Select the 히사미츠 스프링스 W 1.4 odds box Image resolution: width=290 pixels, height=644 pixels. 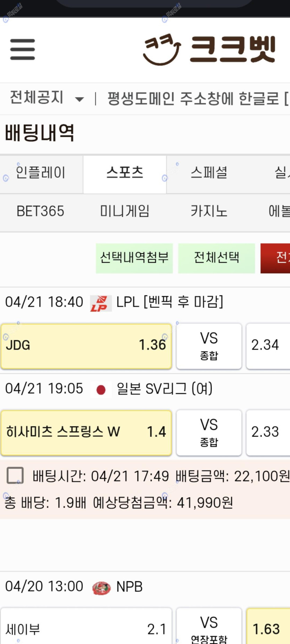pyautogui.click(x=86, y=433)
